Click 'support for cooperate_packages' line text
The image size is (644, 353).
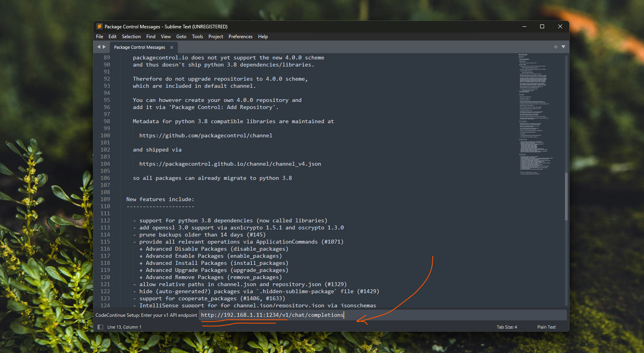click(x=209, y=298)
